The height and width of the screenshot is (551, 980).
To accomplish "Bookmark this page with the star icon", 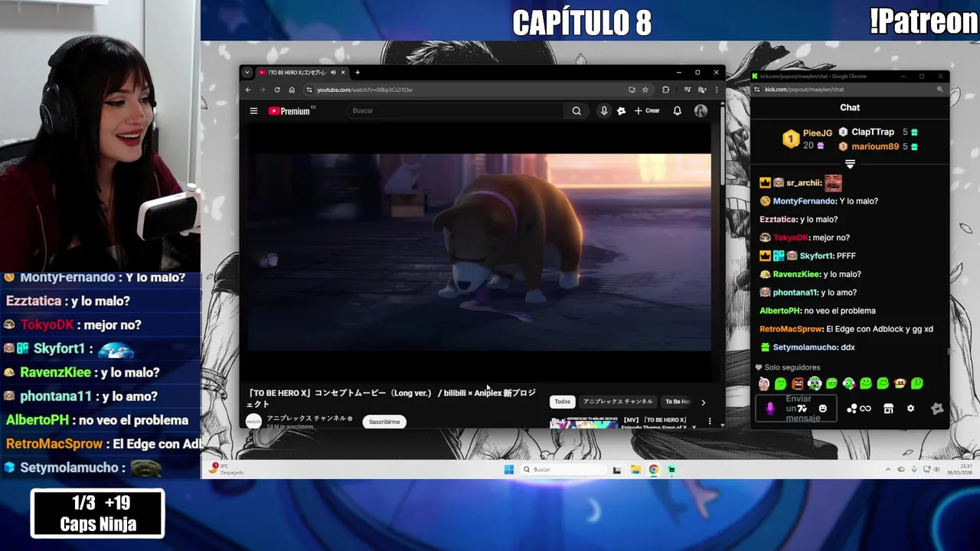I will click(645, 90).
